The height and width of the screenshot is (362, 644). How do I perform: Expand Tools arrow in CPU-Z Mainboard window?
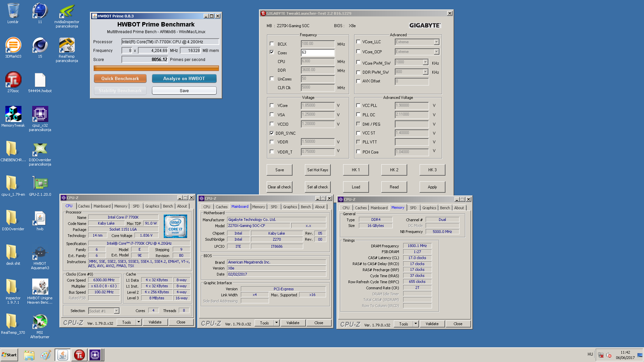coord(276,323)
